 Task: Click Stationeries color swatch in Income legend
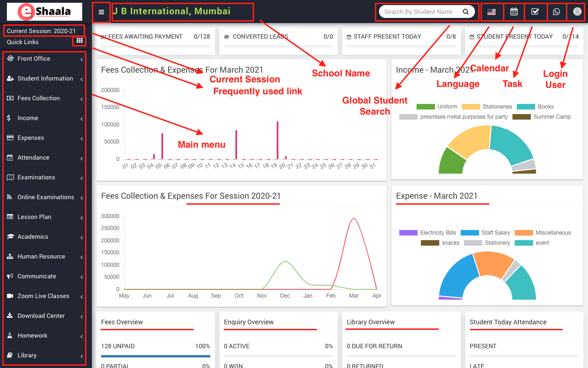pos(471,107)
